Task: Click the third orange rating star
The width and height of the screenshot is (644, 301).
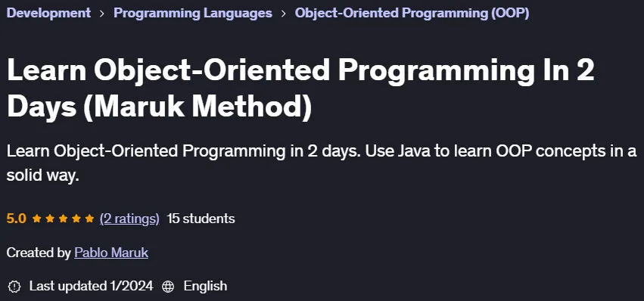Action: pyautogui.click(x=64, y=219)
